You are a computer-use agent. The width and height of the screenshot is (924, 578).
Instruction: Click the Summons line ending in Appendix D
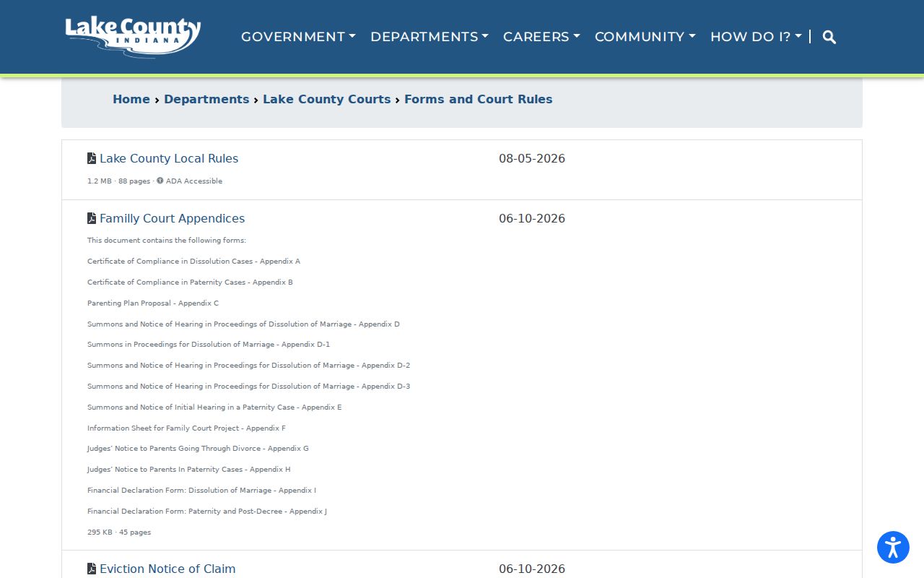(243, 324)
